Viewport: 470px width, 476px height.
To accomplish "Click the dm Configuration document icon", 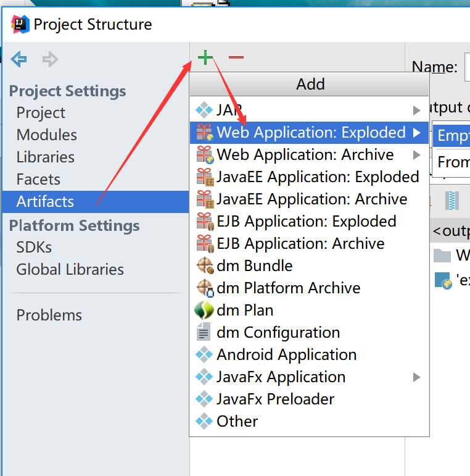I will coord(203,332).
